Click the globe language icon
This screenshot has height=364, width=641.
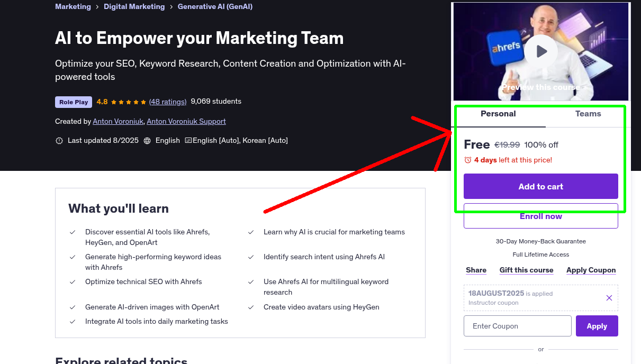click(147, 141)
